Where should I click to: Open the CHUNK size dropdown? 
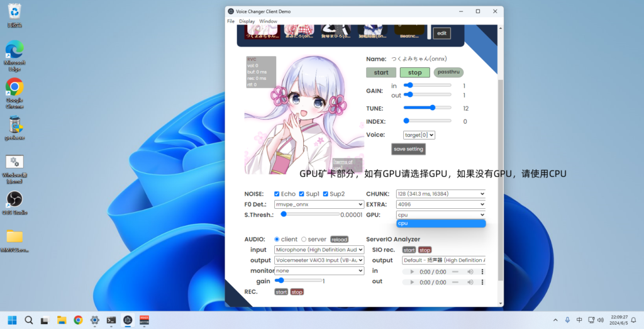tap(441, 194)
